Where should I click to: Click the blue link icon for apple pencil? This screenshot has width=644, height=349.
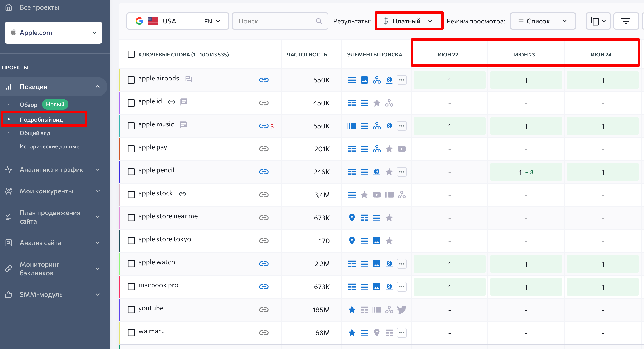coord(264,172)
